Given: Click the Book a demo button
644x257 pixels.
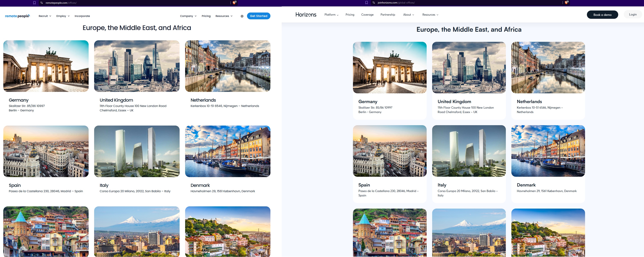Looking at the screenshot, I should click(x=602, y=15).
